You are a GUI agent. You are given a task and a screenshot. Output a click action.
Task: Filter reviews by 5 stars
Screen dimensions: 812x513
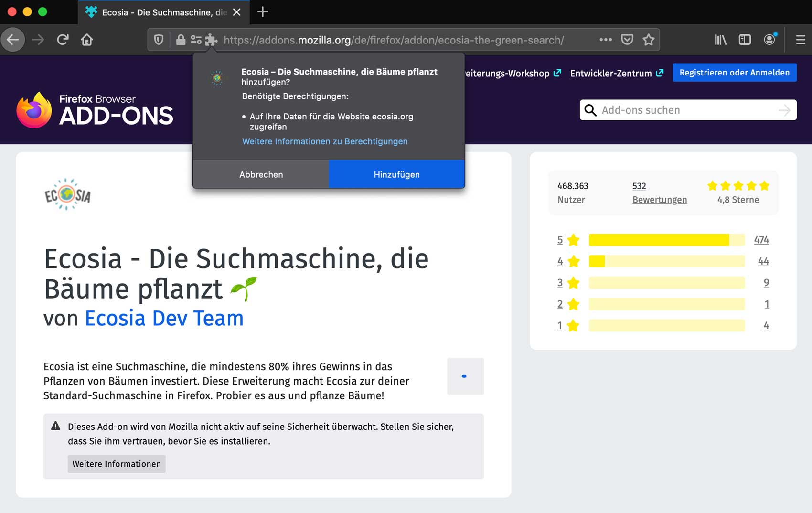pos(568,240)
